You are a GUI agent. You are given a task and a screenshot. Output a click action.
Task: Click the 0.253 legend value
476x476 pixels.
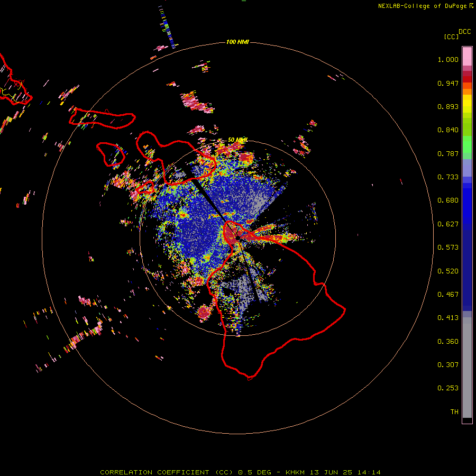[x=448, y=388]
